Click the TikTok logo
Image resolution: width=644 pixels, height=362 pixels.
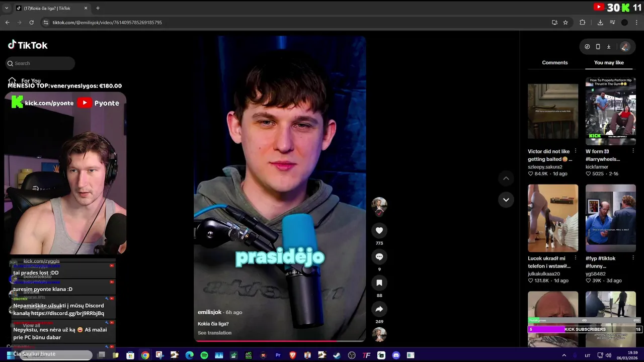(x=28, y=45)
